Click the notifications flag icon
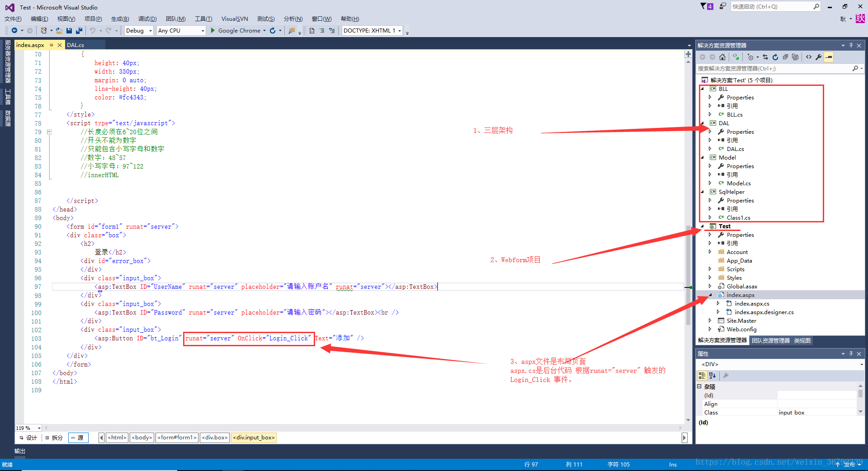 [703, 6]
